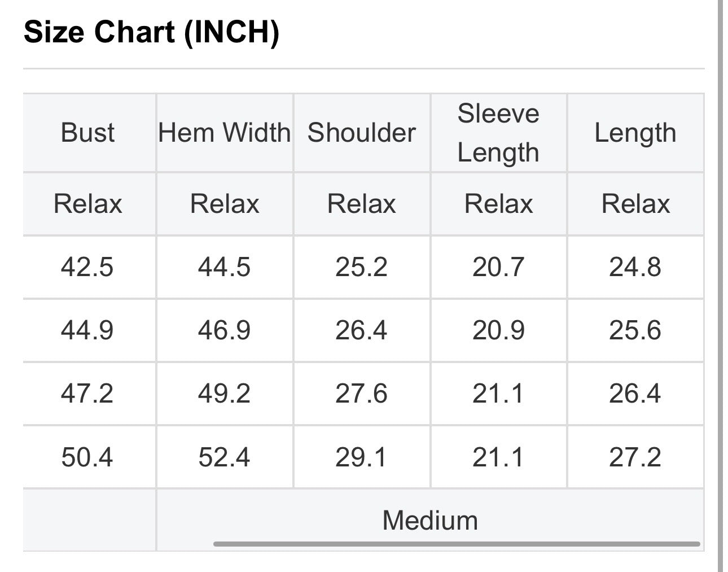Viewport: 728px width, 572px height.
Task: Click shoulder value 25.2
Action: [361, 267]
